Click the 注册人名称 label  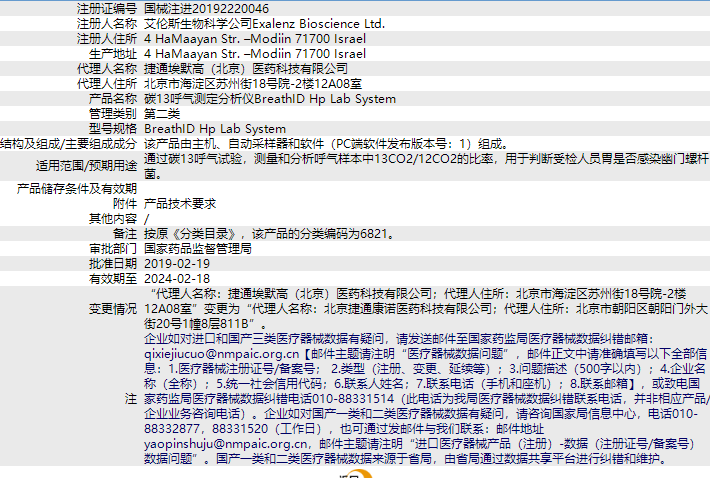pyautogui.click(x=106, y=24)
